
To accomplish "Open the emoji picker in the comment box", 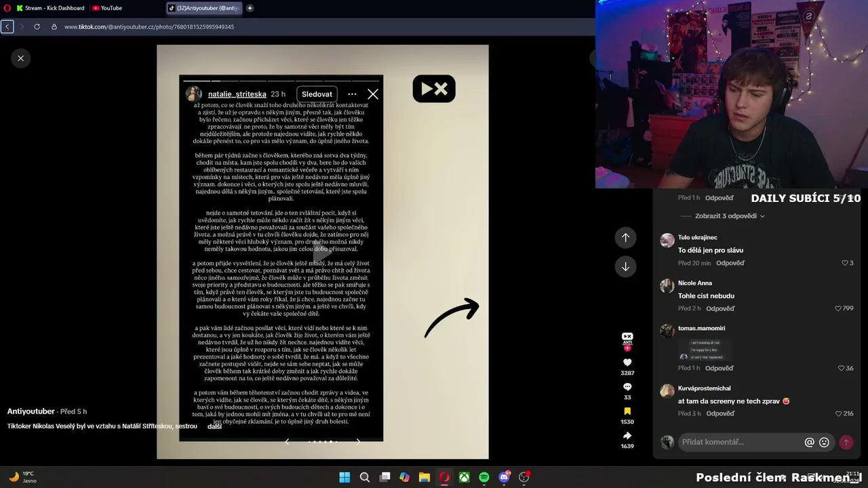I will tap(824, 442).
